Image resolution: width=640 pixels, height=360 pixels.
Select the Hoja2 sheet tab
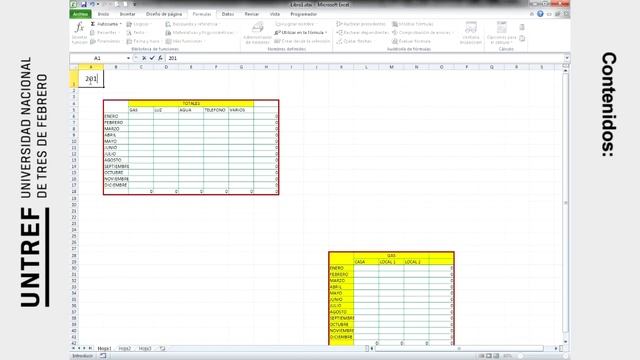click(x=124, y=349)
